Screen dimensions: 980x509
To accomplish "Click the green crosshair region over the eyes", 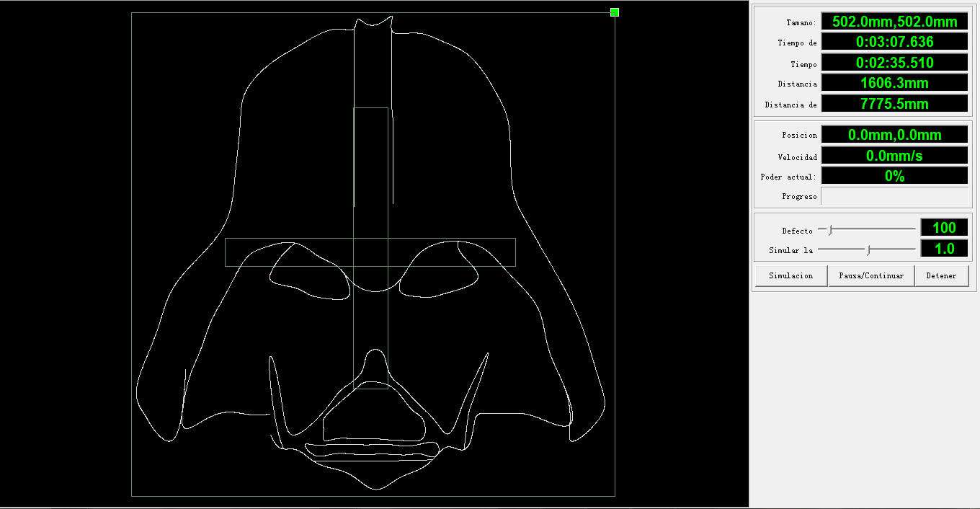I will pos(370,250).
